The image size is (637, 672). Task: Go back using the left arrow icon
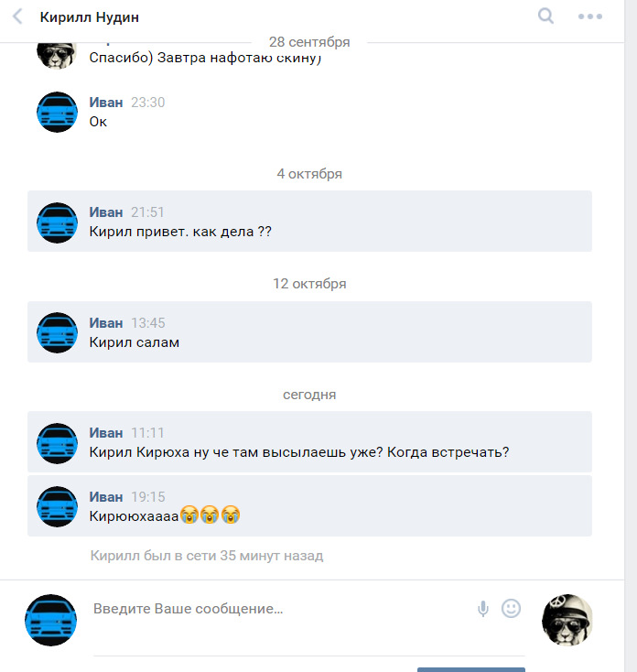[17, 16]
